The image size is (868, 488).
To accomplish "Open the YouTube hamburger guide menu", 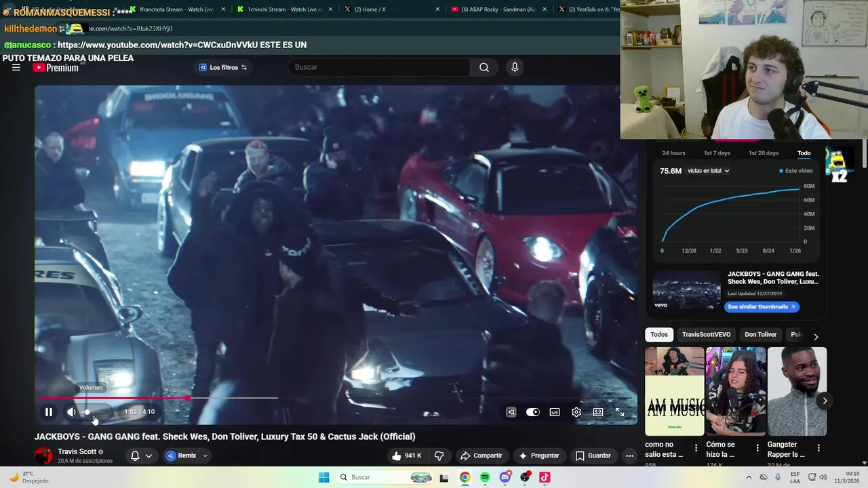I will (x=16, y=67).
